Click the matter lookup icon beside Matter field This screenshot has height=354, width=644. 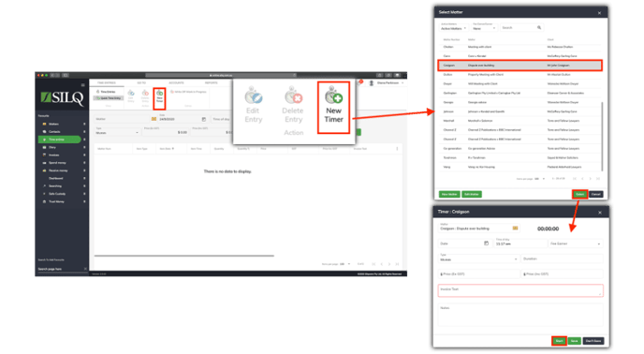(154, 119)
